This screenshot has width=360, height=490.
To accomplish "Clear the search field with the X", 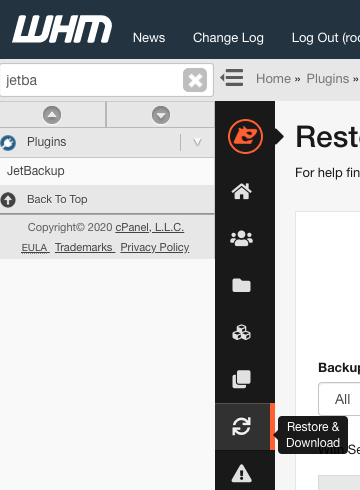I will click(x=195, y=80).
